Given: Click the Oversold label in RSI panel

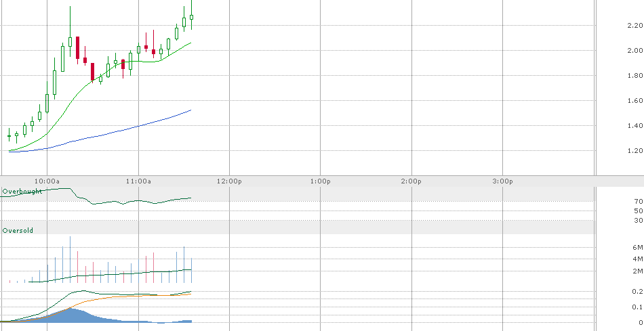Looking at the screenshot, I should coord(18,231).
